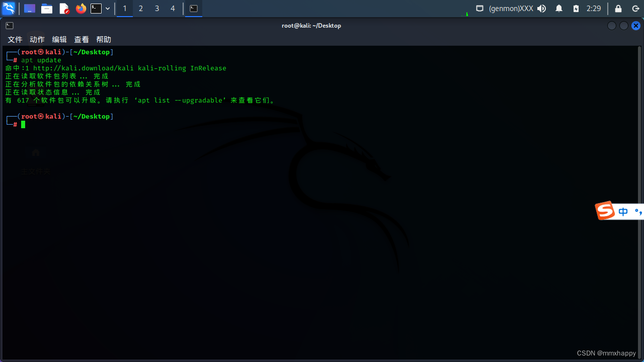Image resolution: width=644 pixels, height=362 pixels.
Task: Click the '正在分析软件包的依赖关系树' output line
Action: point(73,84)
